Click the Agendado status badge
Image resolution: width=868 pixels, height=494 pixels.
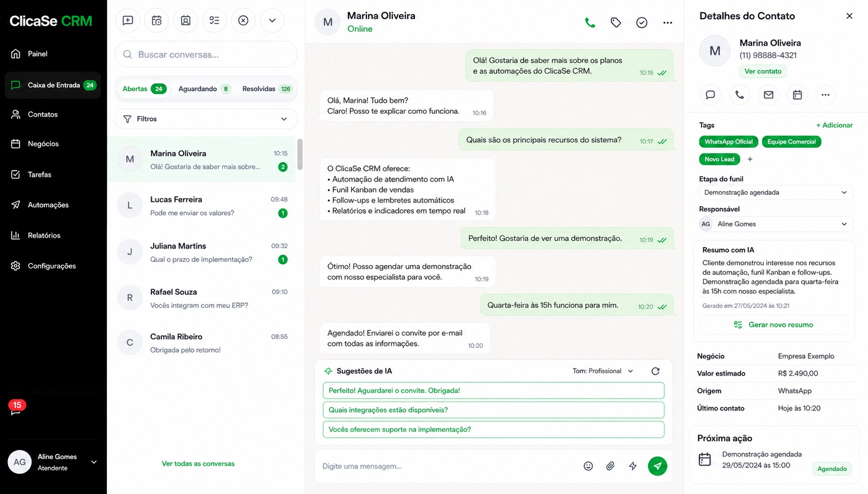(832, 469)
